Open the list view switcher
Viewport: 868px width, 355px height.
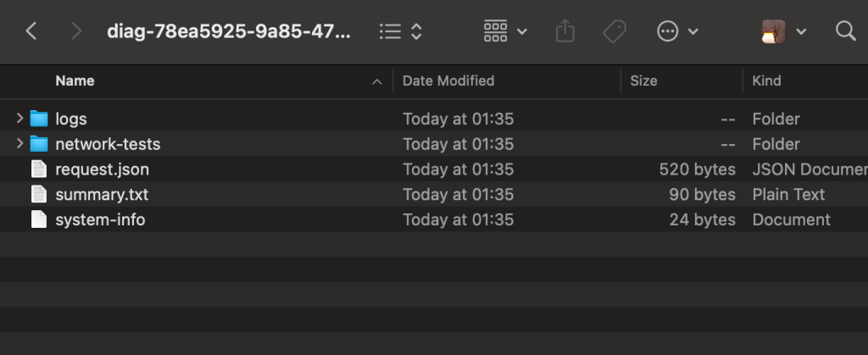tap(401, 31)
